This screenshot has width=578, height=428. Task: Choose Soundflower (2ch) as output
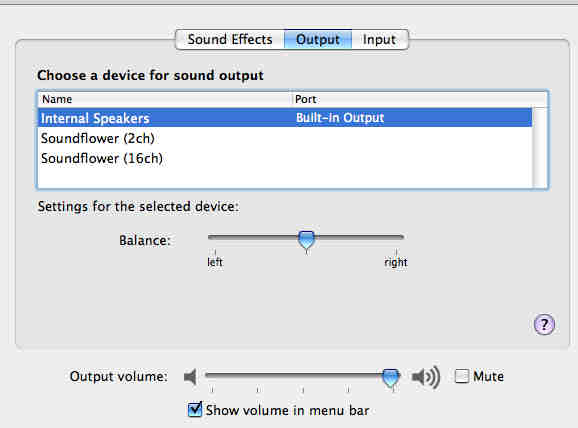tap(285, 138)
